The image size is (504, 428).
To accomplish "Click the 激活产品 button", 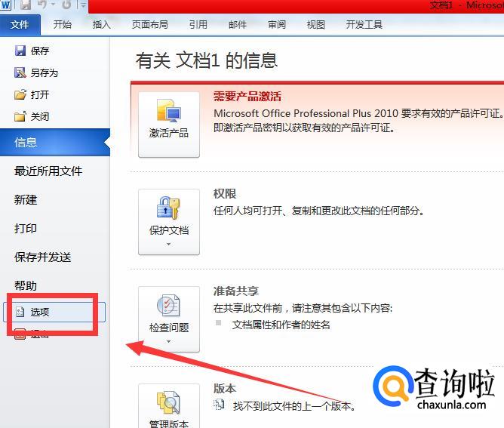I will pos(169,125).
